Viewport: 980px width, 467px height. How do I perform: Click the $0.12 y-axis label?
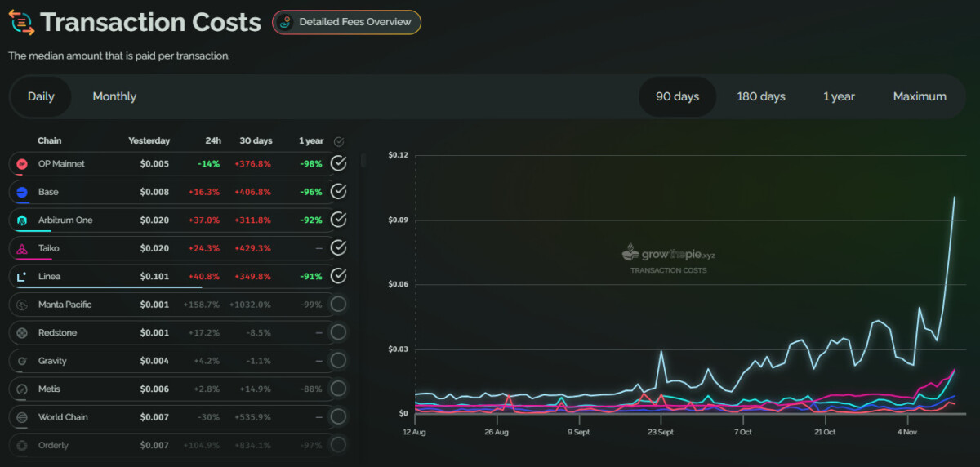(398, 155)
